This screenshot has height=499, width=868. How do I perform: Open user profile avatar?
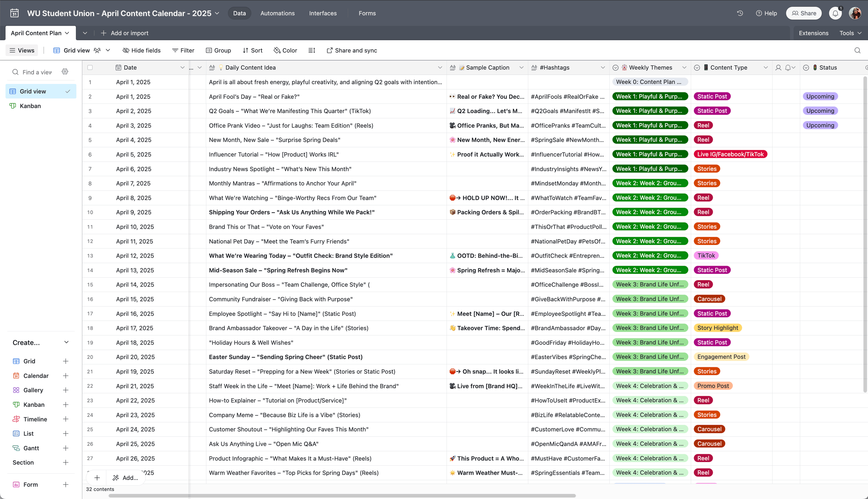[x=855, y=13]
